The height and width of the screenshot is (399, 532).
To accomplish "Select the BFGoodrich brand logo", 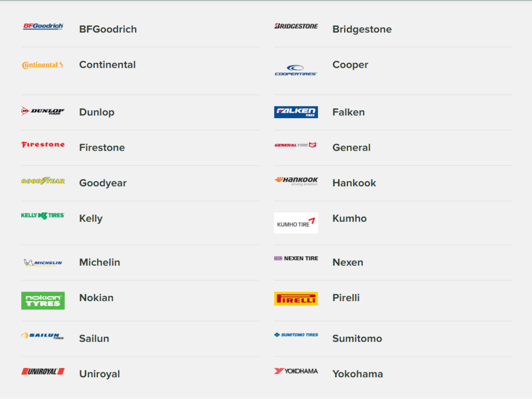I will click(43, 26).
